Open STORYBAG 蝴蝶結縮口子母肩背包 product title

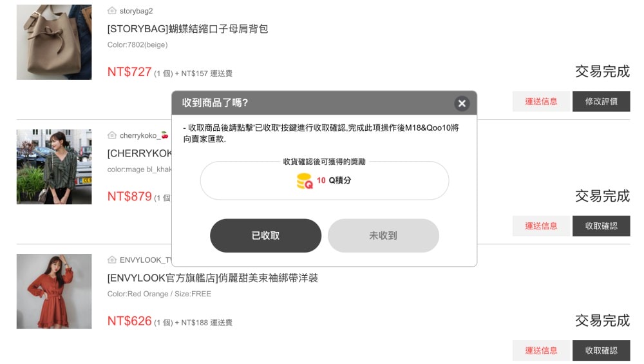coord(187,28)
